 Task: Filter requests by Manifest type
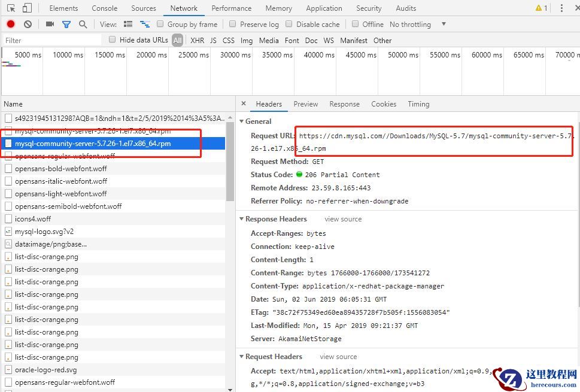pyautogui.click(x=354, y=40)
